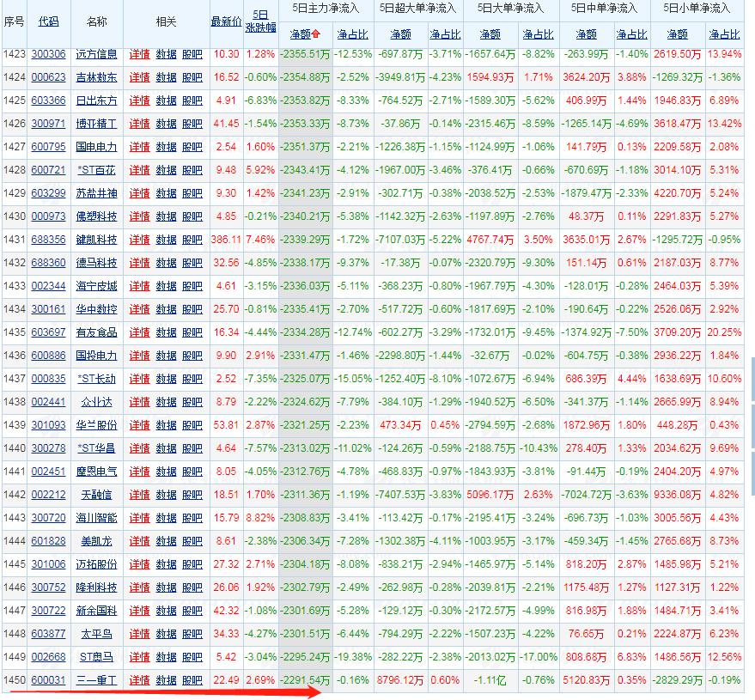Open stock code 301093
This screenshot has height=700, width=755.
[48, 425]
